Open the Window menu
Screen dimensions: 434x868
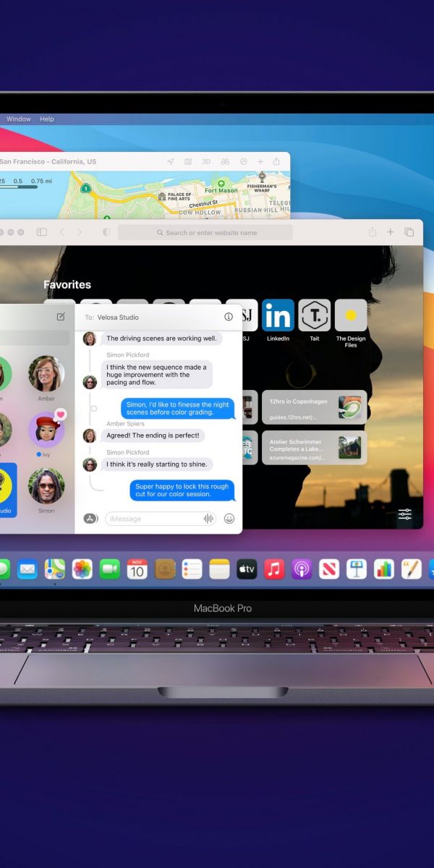point(19,119)
